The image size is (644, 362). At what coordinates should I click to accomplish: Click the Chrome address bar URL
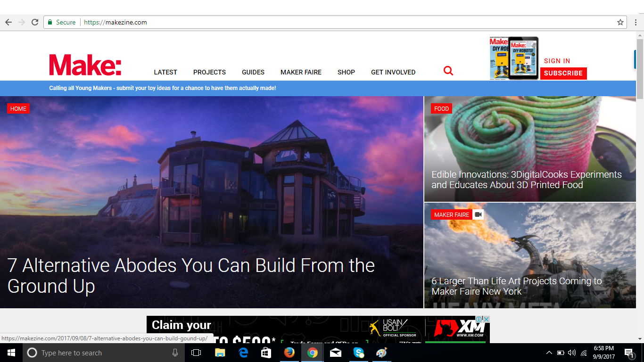[116, 22]
